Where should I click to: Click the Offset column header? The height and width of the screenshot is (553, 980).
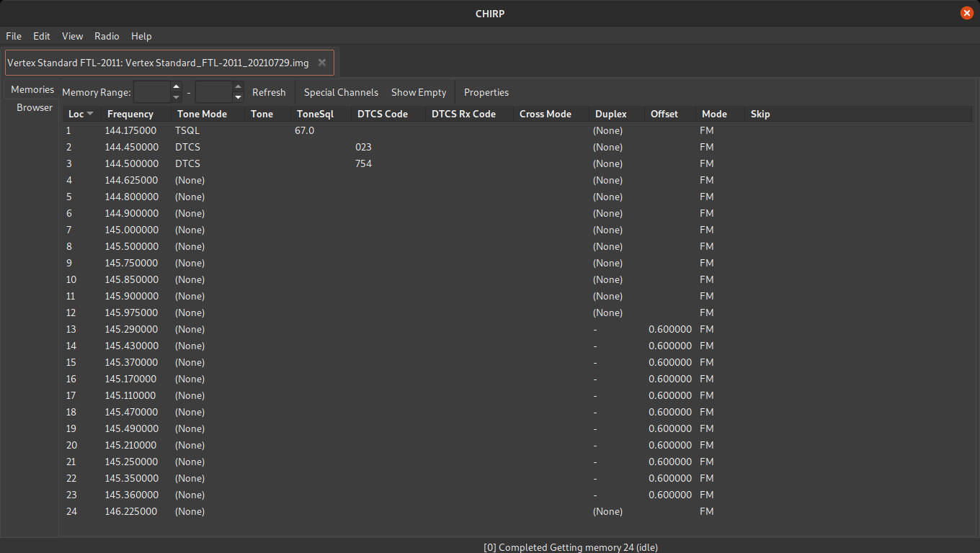pyautogui.click(x=669, y=114)
